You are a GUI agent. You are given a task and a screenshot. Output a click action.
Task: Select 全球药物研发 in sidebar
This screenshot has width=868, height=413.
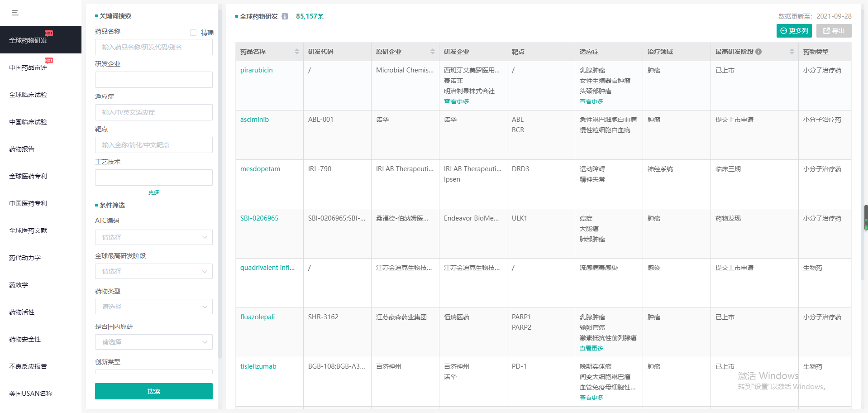pyautogui.click(x=41, y=40)
